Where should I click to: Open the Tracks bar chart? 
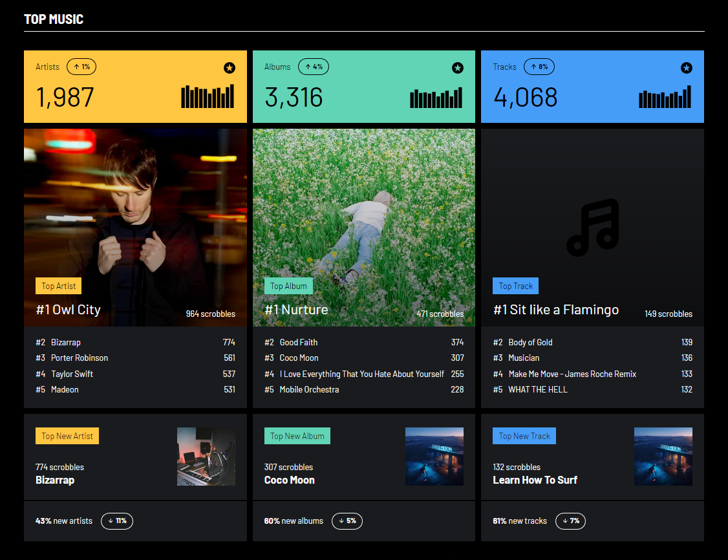point(665,96)
